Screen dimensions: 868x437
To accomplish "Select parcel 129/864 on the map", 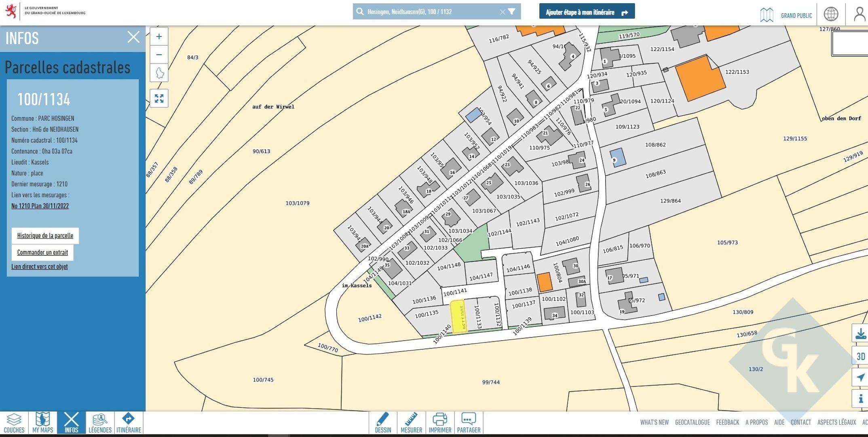I will 670,201.
